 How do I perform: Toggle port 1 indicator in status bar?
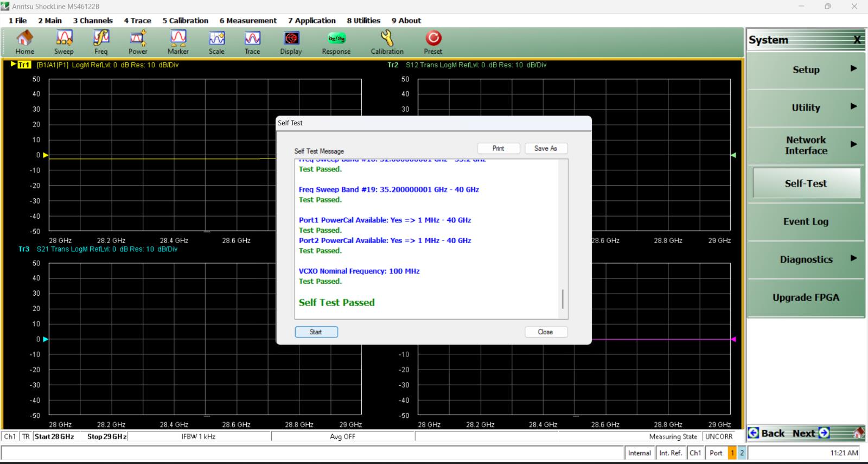(732, 453)
